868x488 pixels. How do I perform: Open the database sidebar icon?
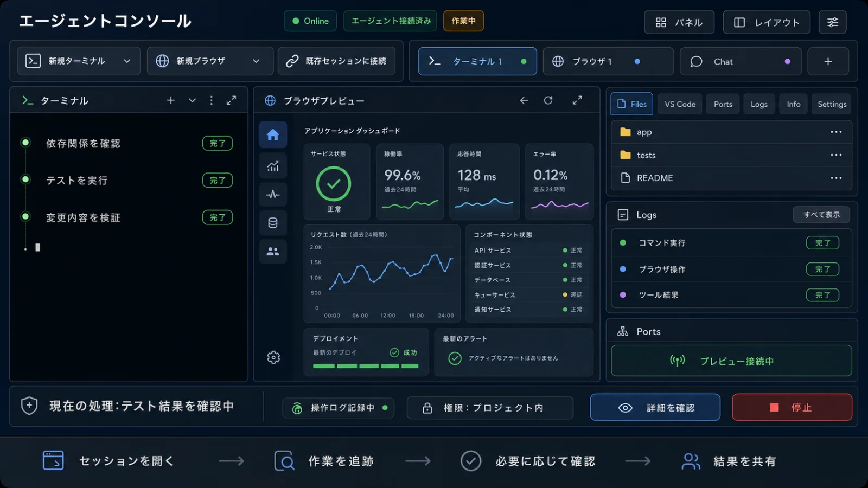coord(273,223)
